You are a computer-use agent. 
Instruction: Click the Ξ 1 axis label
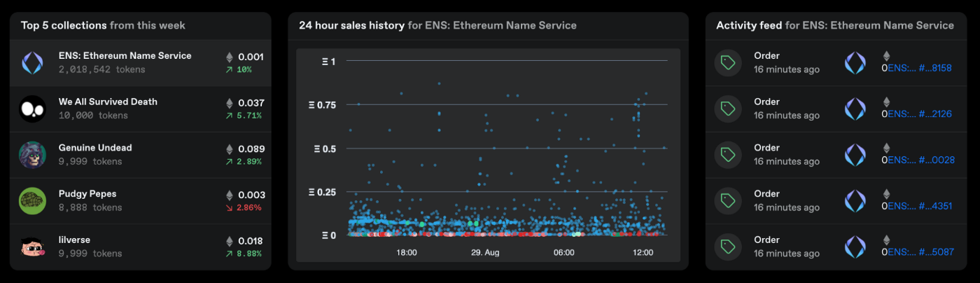(x=329, y=62)
